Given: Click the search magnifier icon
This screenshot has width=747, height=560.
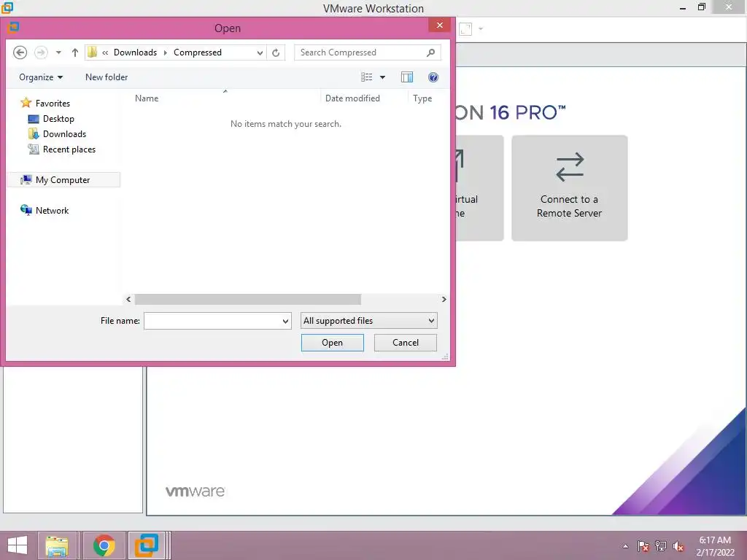Looking at the screenshot, I should pyautogui.click(x=430, y=52).
